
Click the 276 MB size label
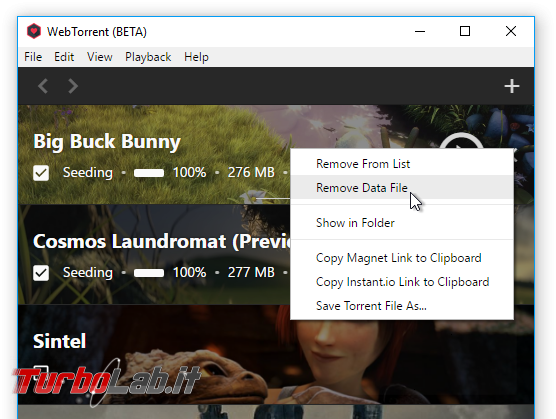pos(251,173)
